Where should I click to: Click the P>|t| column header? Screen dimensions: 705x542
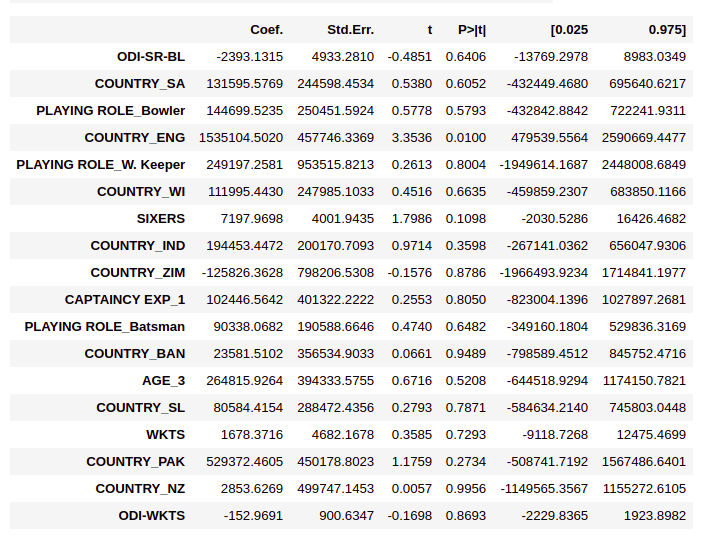pos(472,30)
